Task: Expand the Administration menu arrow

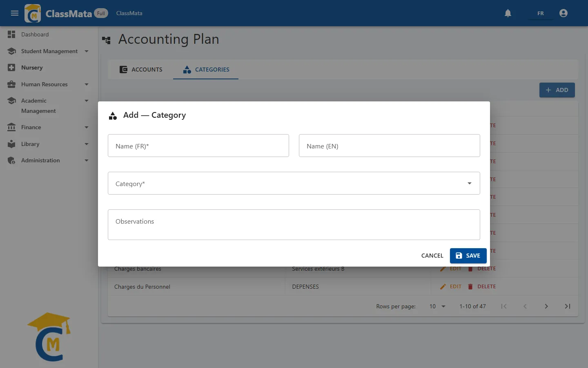Action: [x=87, y=160]
